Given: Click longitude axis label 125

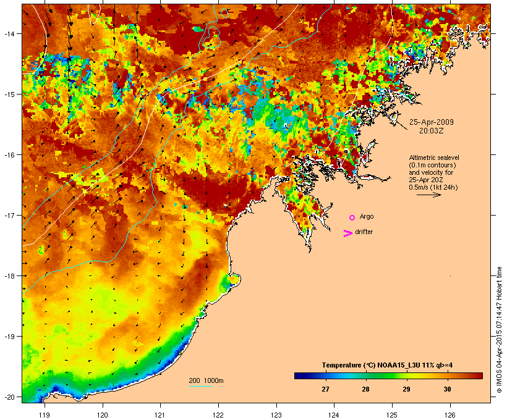Looking at the screenshot, I should (x=392, y=415).
